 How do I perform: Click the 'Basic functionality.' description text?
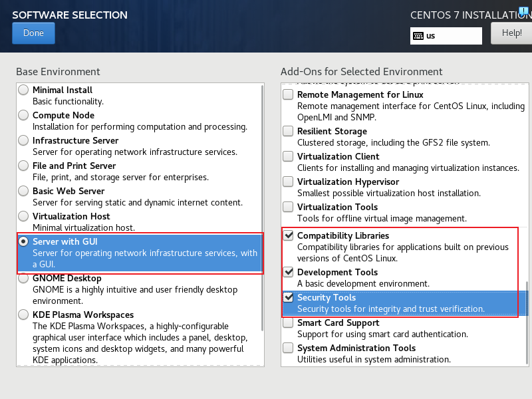pos(68,102)
